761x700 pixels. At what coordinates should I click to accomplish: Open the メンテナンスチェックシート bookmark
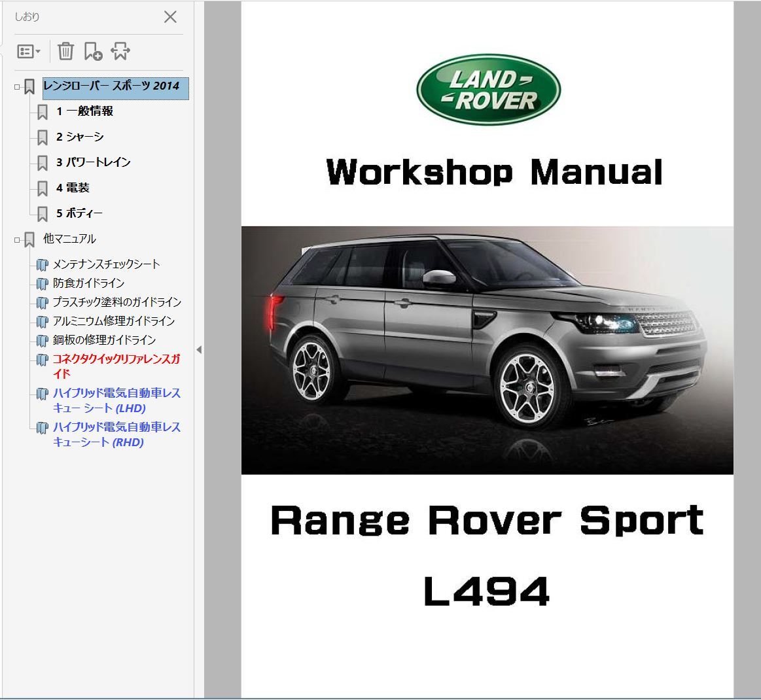(x=106, y=264)
